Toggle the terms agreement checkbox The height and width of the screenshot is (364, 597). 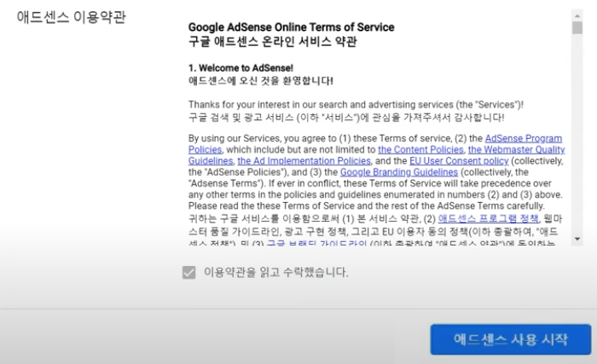click(x=188, y=272)
